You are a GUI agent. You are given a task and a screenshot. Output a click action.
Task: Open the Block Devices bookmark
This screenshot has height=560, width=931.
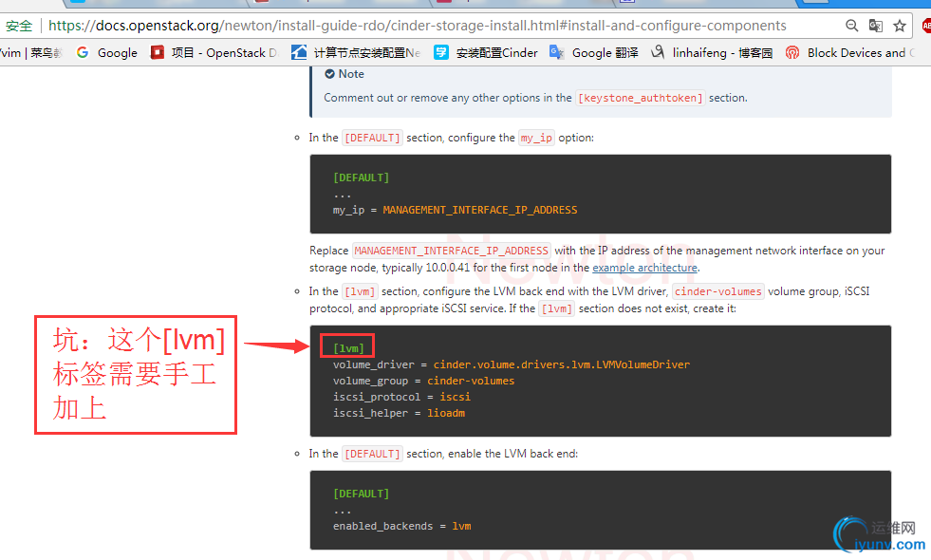[850, 53]
